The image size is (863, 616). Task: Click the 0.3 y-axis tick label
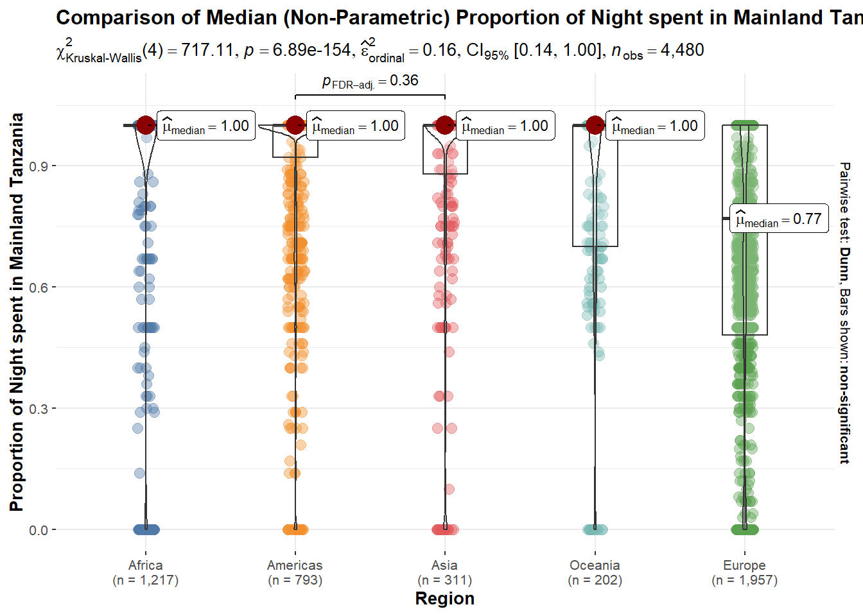(x=39, y=409)
